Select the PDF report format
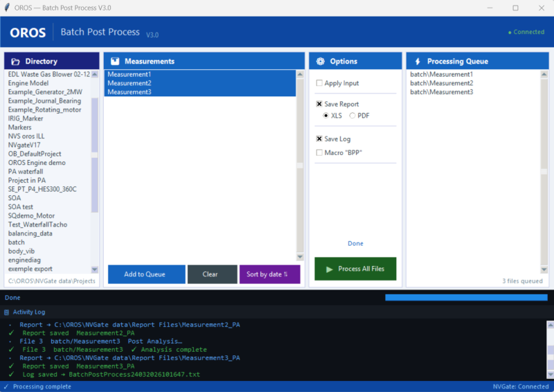Screen dimensions: 554x392 [x=352, y=116]
